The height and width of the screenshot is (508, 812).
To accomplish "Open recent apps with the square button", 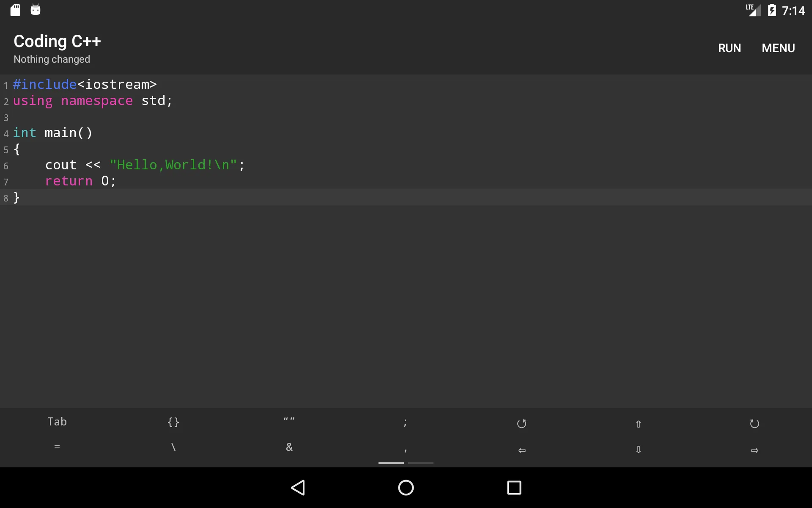I will click(514, 488).
